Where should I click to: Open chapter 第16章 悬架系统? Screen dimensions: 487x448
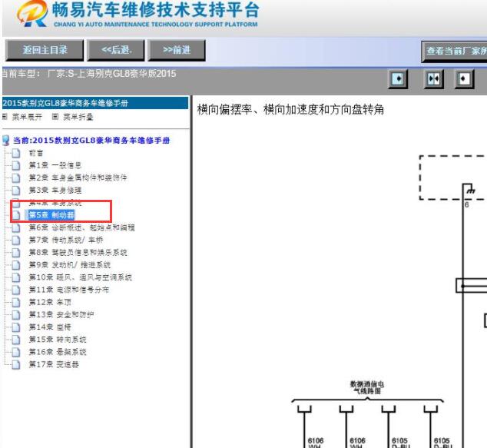[58, 352]
